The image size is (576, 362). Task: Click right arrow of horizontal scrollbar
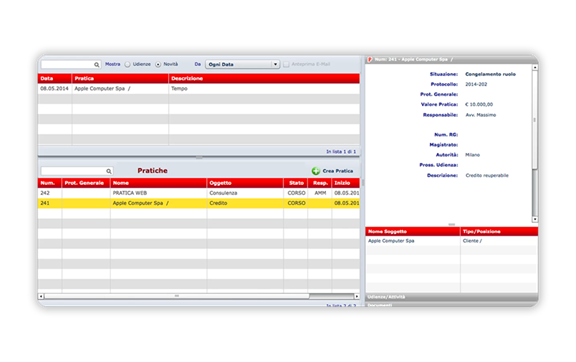coord(356,296)
